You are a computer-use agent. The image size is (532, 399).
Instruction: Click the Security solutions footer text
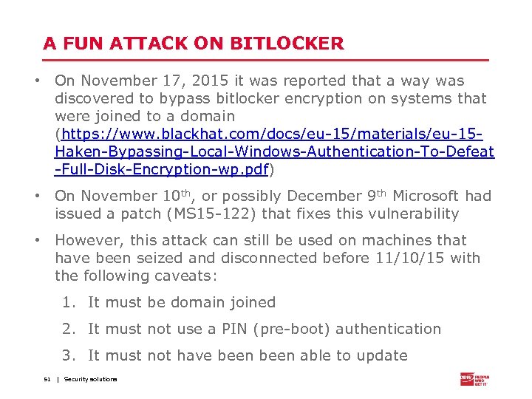(90, 379)
